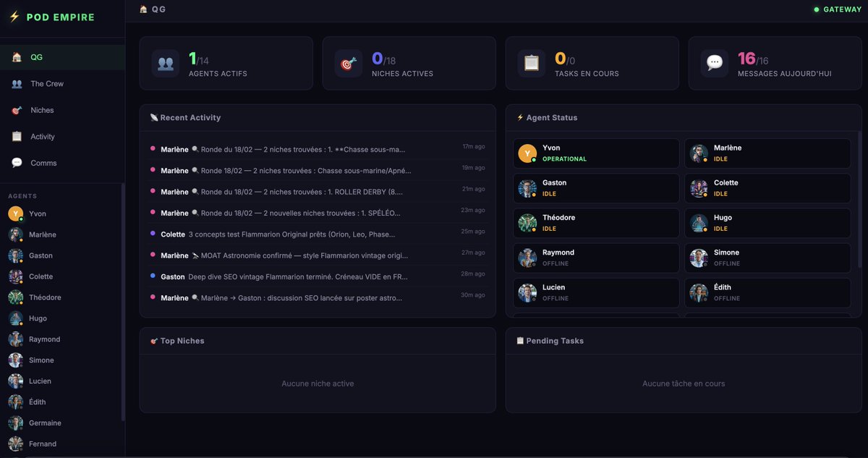This screenshot has height=458, width=868.
Task: Select Germaine in the sidebar agents list
Action: click(62, 423)
